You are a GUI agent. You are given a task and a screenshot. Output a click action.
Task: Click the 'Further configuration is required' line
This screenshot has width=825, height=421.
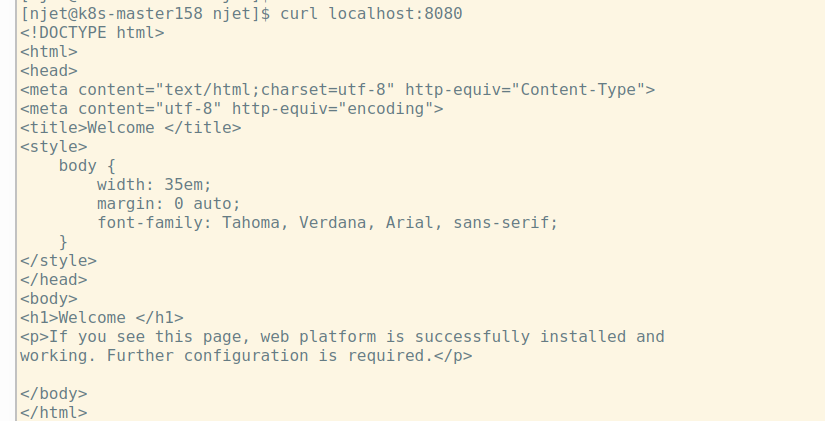coord(246,355)
